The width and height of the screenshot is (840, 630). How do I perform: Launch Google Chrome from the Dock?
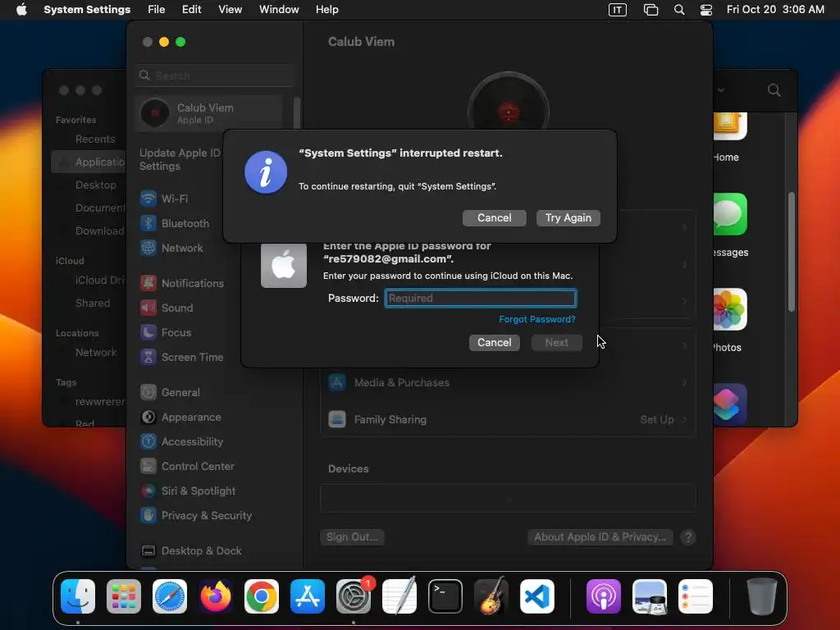tap(262, 596)
